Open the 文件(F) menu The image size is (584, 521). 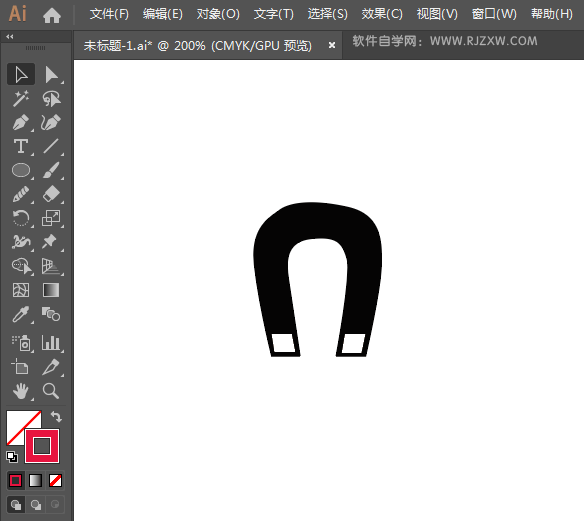point(109,14)
